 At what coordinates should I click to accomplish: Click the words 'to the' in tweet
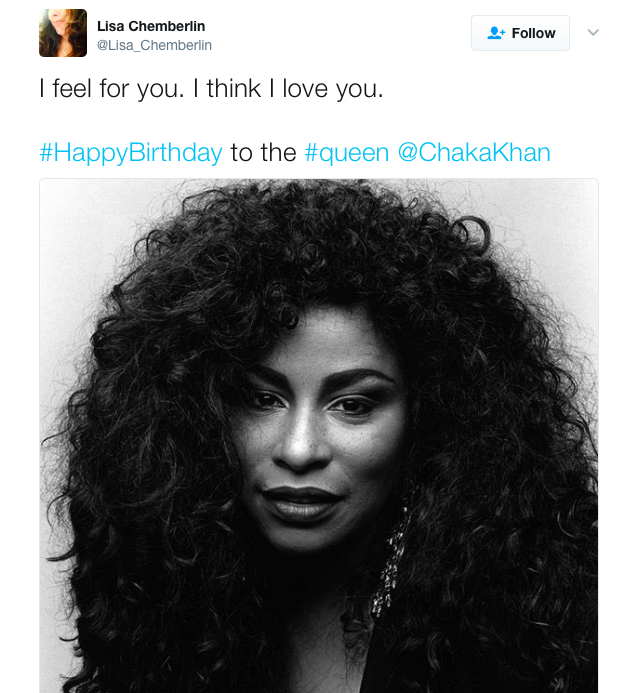click(263, 153)
